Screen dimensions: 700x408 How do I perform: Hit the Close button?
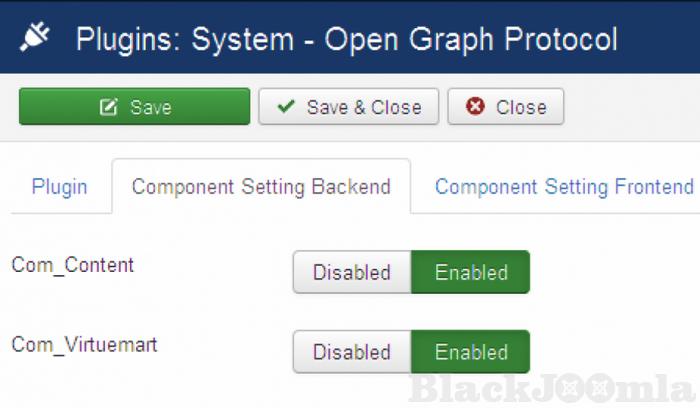tap(506, 107)
